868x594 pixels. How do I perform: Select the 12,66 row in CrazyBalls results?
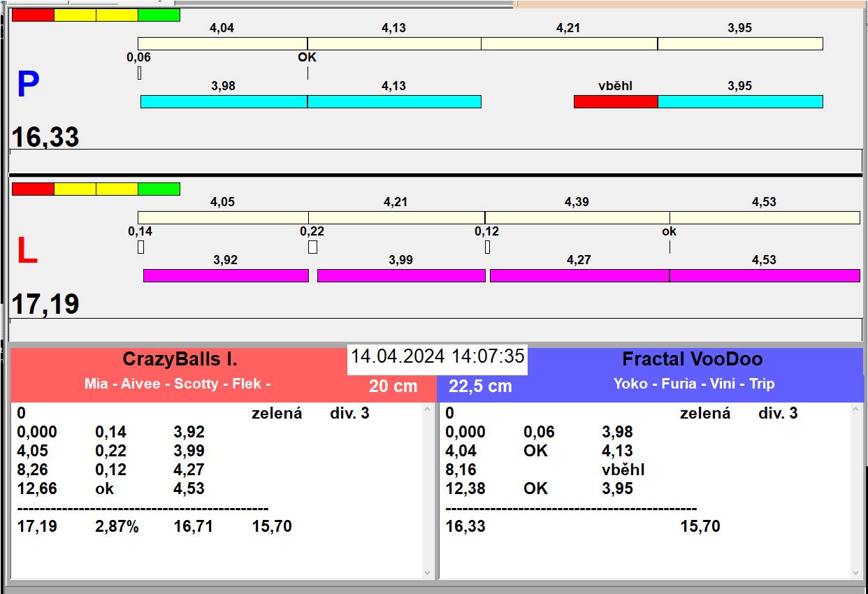point(110,488)
